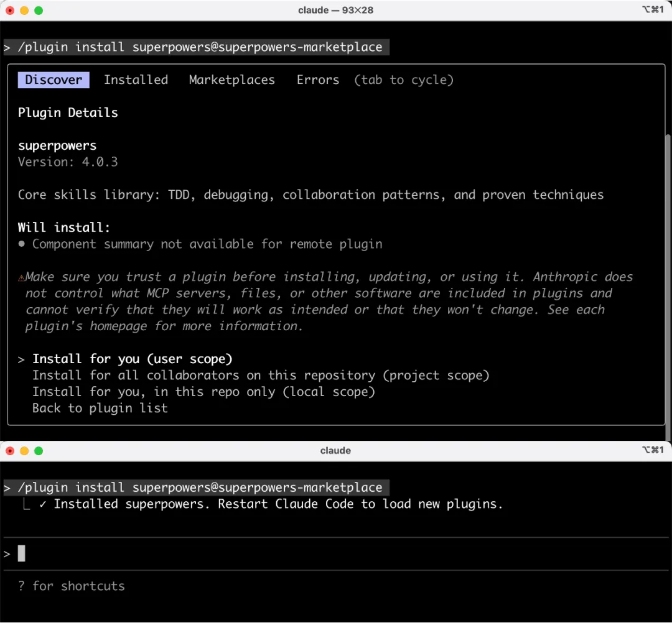Maximize the bottom claude terminal window

click(39, 451)
